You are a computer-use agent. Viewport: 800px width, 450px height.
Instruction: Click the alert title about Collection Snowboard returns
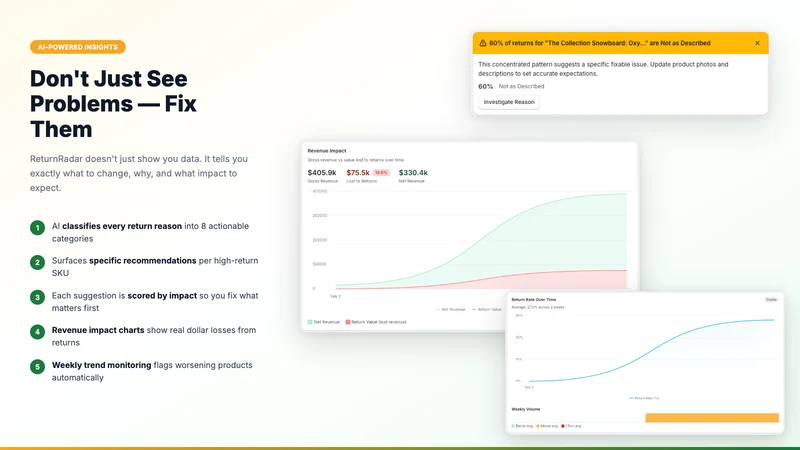[x=599, y=43]
